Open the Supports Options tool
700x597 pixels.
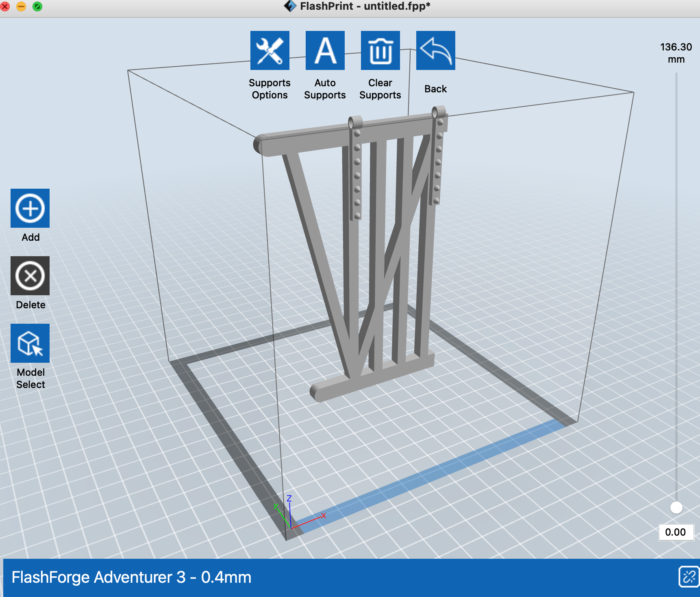click(270, 50)
